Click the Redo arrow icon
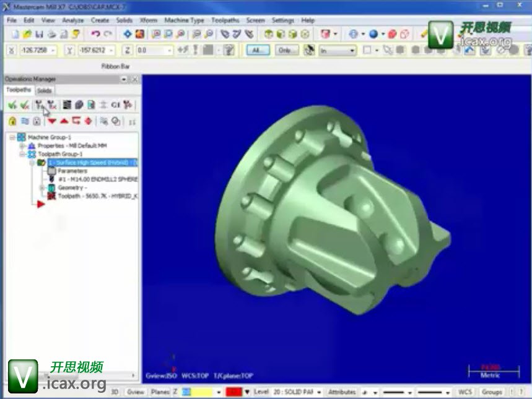Image resolution: width=532 pixels, height=399 pixels. point(108,34)
